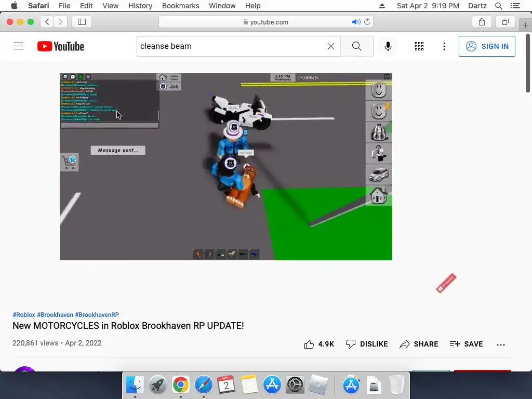Viewport: 532px width, 399px height.
Task: Open the Bookmarks menu
Action: coord(180,6)
